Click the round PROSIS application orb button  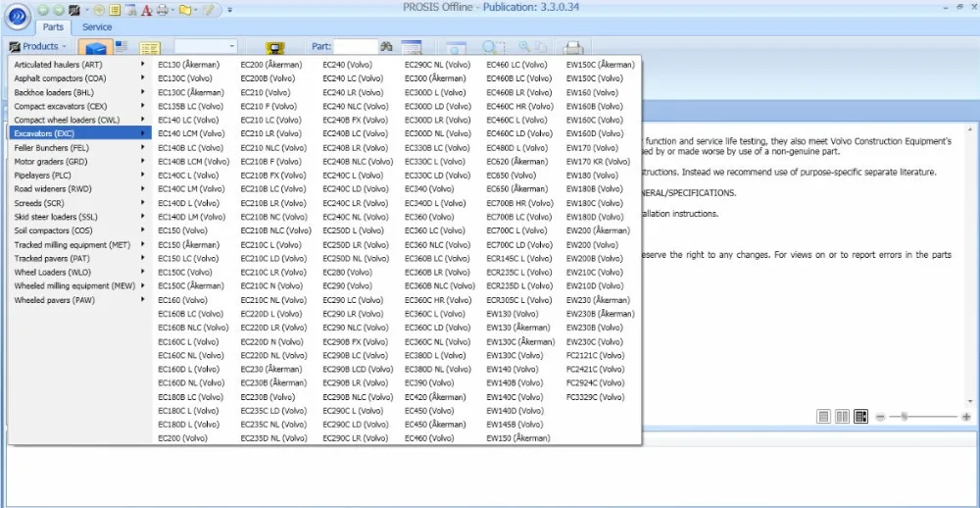click(18, 17)
